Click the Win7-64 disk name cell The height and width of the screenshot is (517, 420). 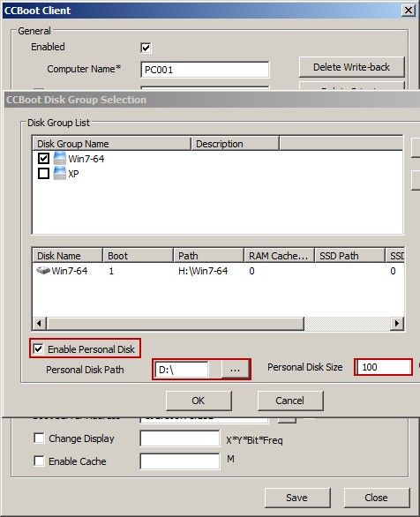[70, 271]
